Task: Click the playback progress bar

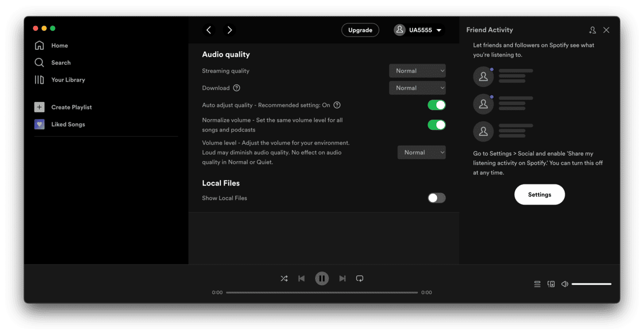Action: tap(322, 293)
